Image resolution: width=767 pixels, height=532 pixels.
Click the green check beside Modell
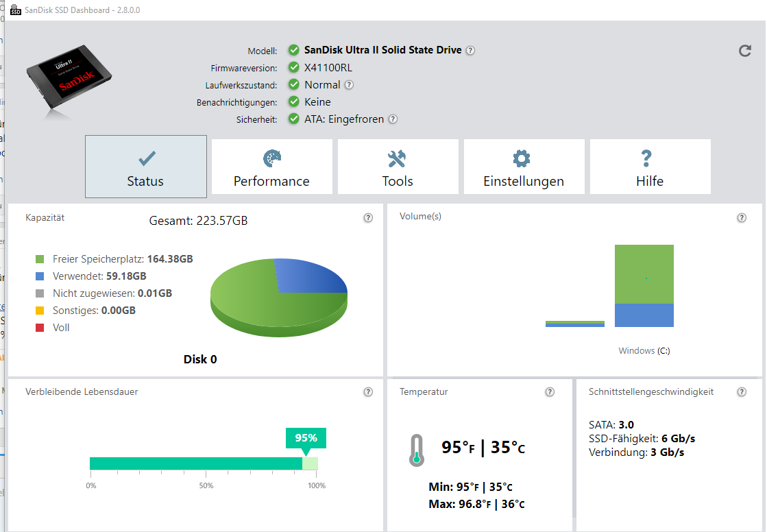(293, 50)
